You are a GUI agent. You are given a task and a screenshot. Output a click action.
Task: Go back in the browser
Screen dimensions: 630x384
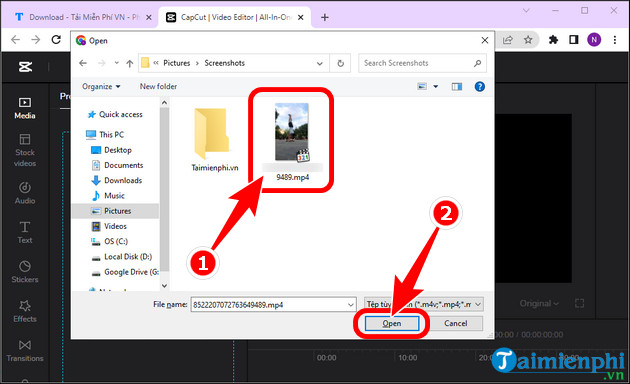click(15, 39)
